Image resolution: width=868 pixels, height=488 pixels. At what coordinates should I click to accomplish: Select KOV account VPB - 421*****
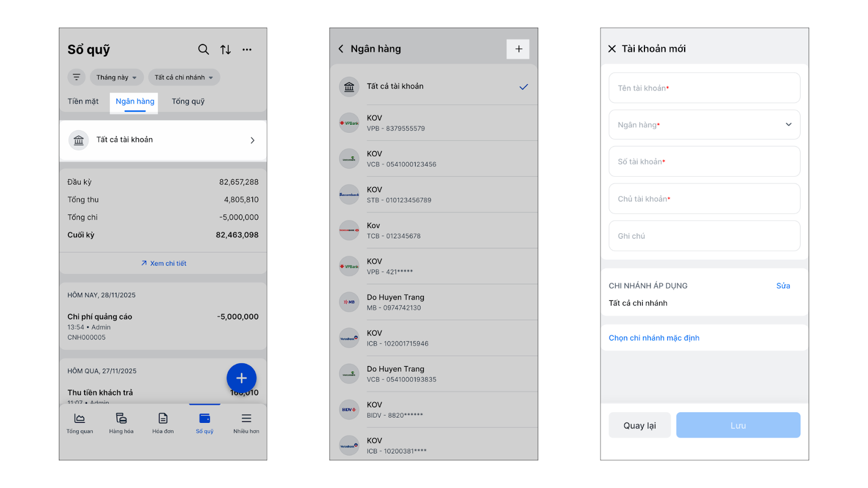coord(434,266)
